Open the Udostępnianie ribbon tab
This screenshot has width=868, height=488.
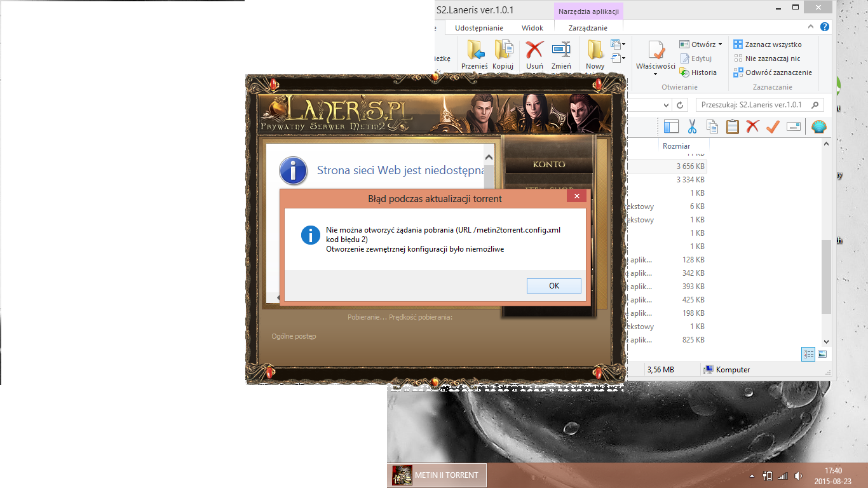478,28
